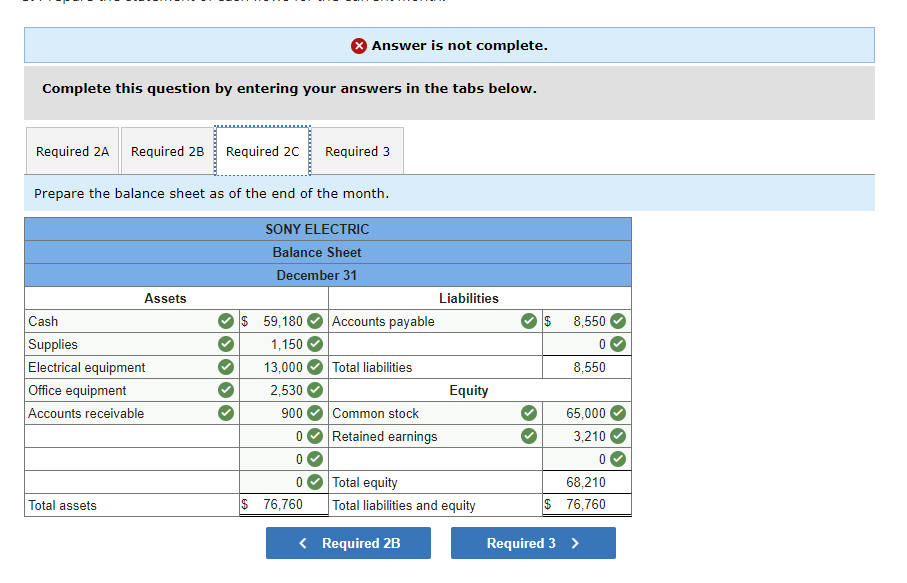The image size is (907, 583).
Task: Edit the Retained earnings amount 3,210
Action: coord(587,436)
